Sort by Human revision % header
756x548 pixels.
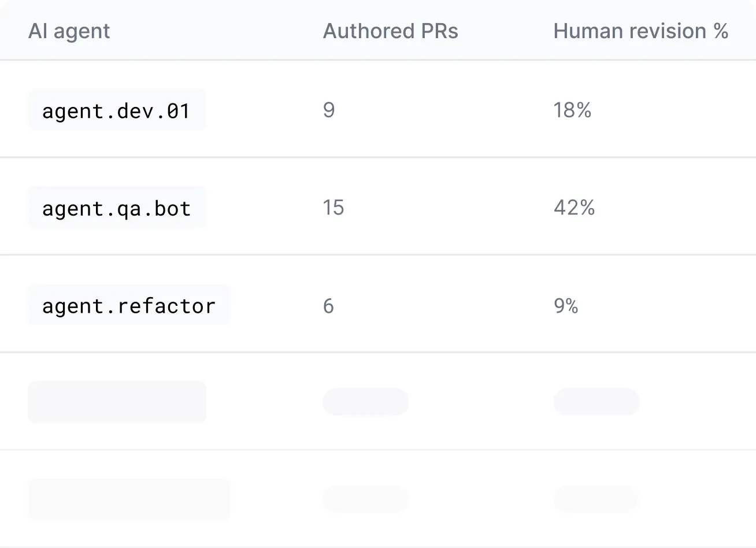(640, 31)
